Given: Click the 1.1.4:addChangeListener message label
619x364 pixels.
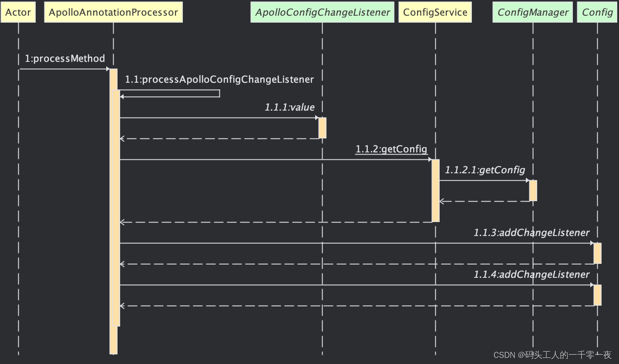Looking at the screenshot, I should coord(532,274).
